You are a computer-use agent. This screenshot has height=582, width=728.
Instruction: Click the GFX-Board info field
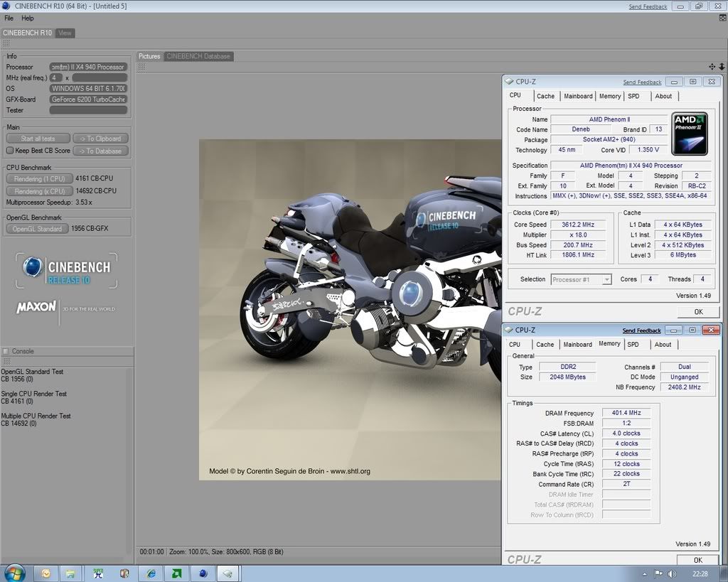(88, 99)
